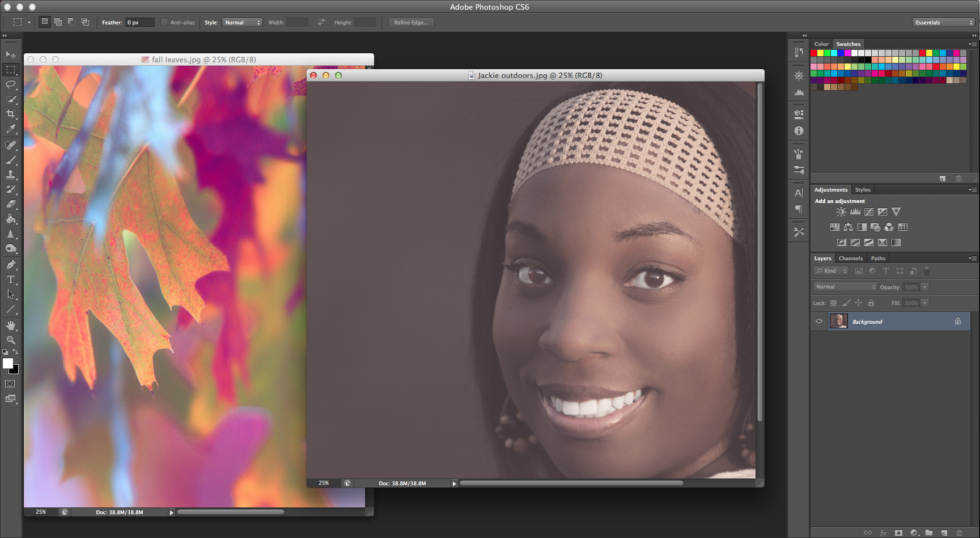Toggle lock transparent pixels

point(833,303)
